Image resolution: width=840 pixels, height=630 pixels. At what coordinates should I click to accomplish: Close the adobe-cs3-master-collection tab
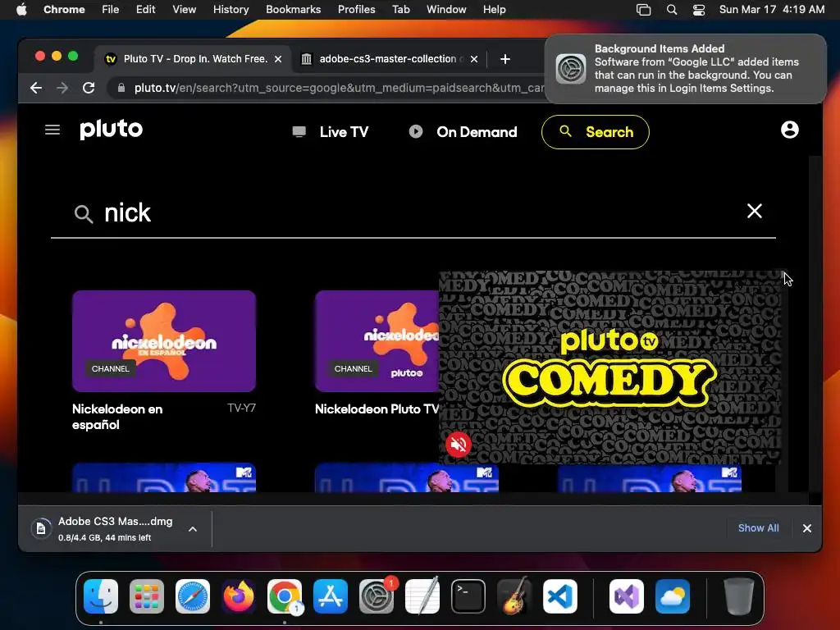point(473,59)
